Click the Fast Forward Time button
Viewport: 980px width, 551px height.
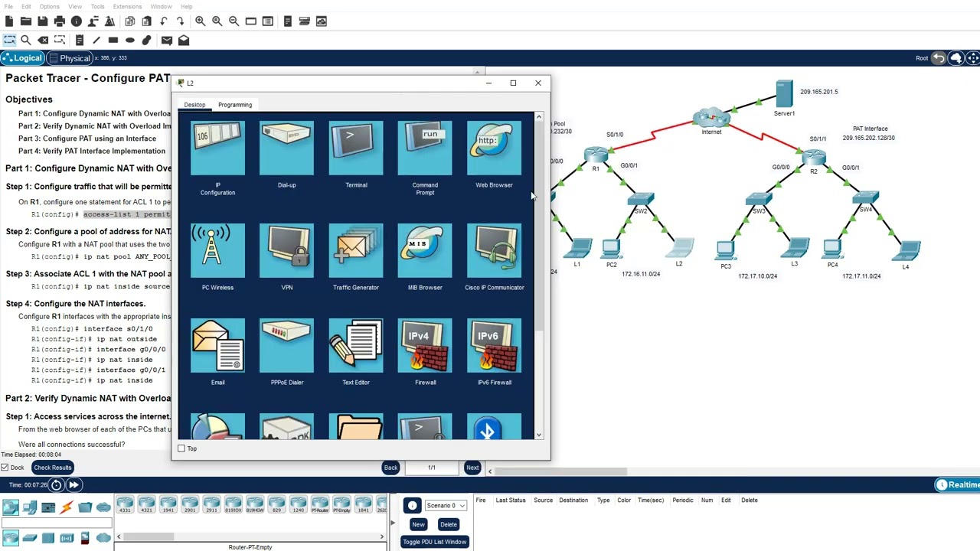(x=73, y=484)
